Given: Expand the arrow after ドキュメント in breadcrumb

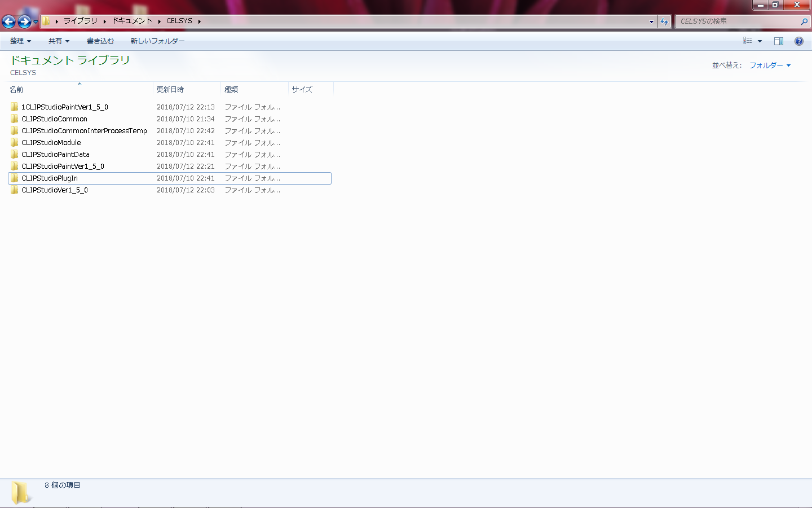Looking at the screenshot, I should 160,21.
